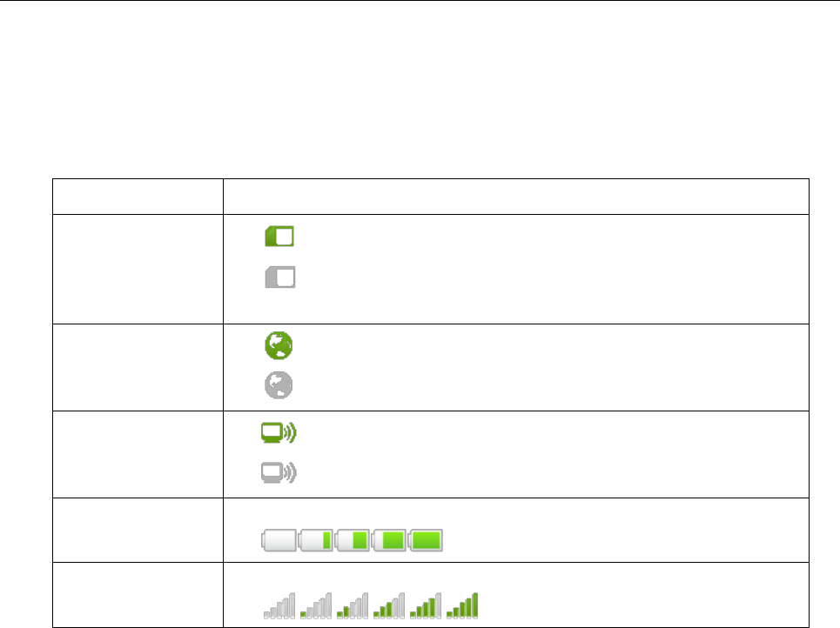
Task: Click the blank cell beside the battery icons
Action: (x=138, y=530)
